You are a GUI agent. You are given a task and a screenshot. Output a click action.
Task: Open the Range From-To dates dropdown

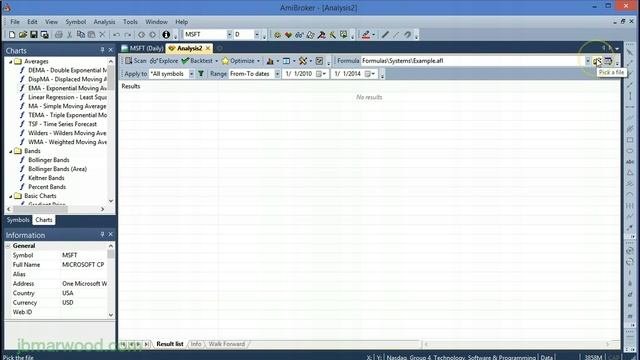pos(277,74)
